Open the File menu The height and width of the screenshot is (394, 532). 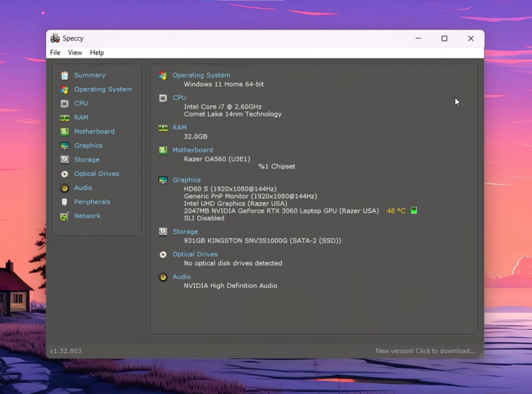pos(55,52)
